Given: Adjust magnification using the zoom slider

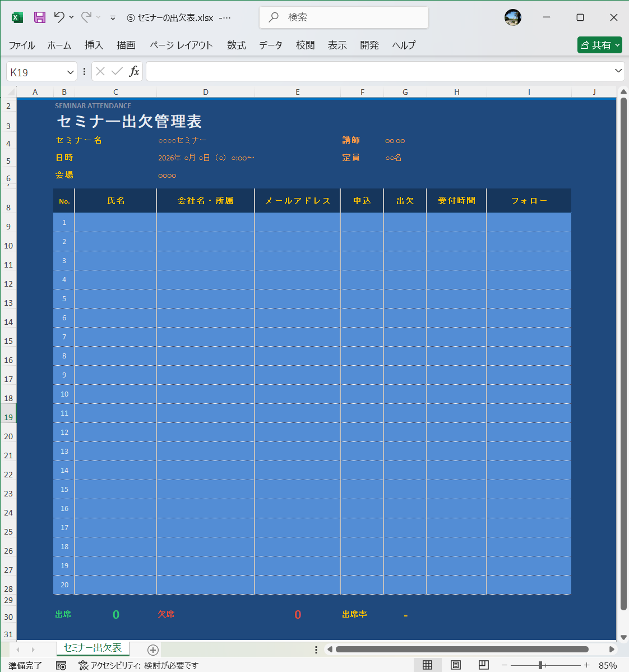Looking at the screenshot, I should coord(539,665).
